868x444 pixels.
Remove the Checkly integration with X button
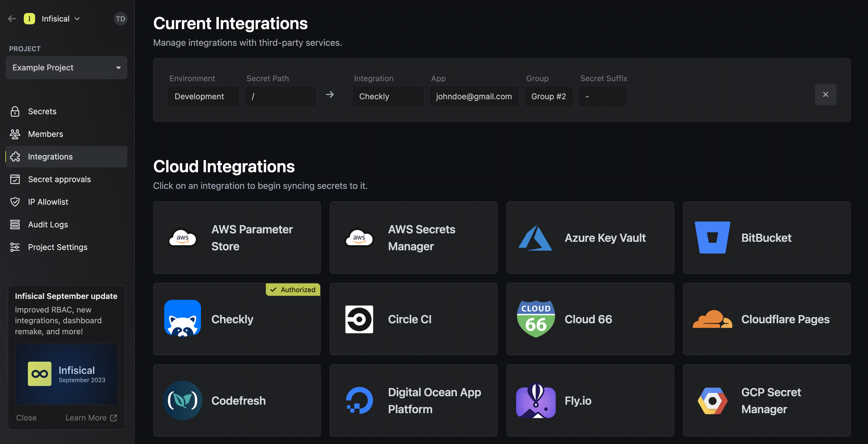point(825,94)
